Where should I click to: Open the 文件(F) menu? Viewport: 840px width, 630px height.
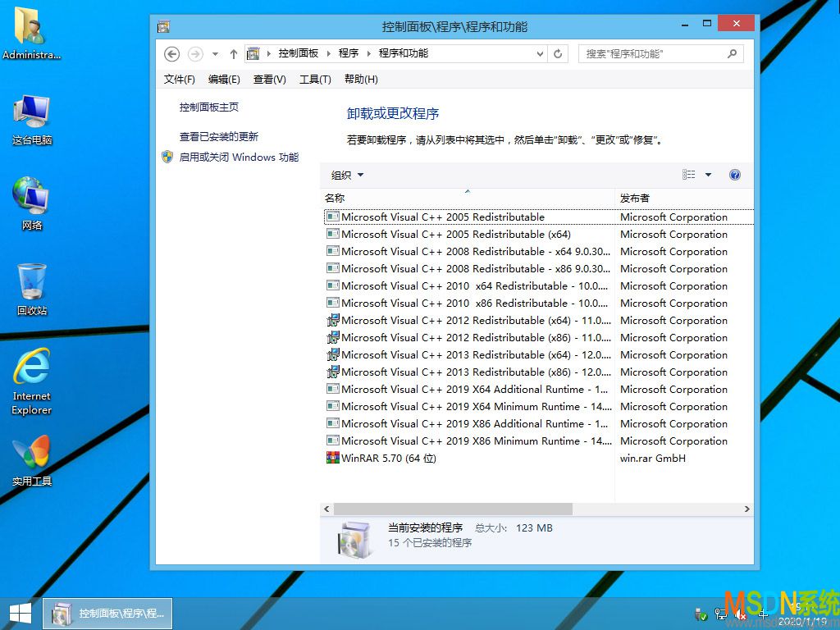click(x=179, y=80)
